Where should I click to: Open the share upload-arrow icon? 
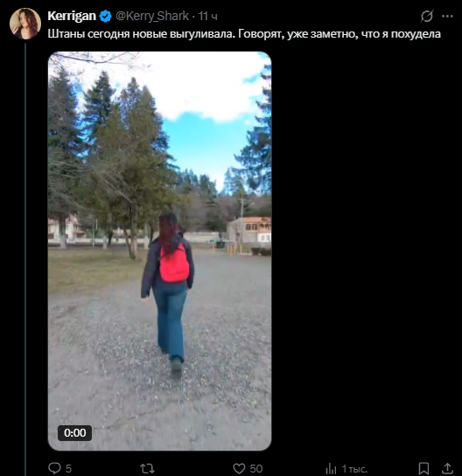coord(447,468)
